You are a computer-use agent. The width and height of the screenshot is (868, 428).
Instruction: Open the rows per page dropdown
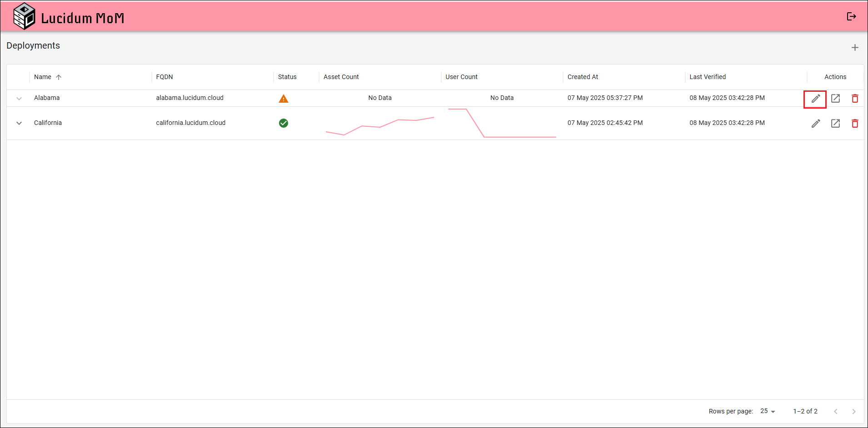tap(768, 411)
